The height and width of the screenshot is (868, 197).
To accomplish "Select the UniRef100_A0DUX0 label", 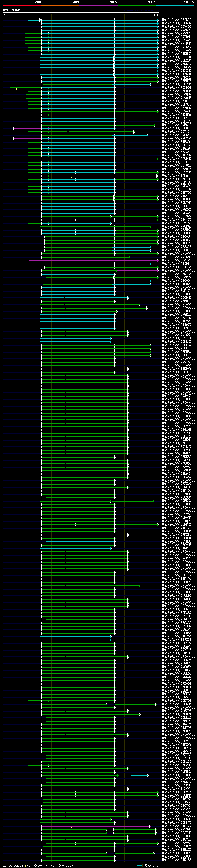I will click(x=177, y=772).
